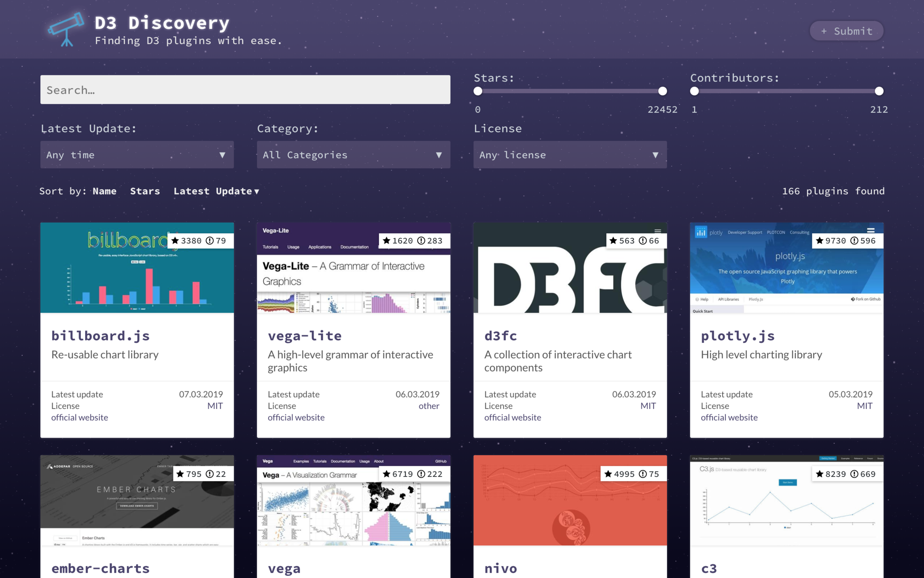
Task: Click the issues icon on vega-lite card
Action: pos(421,241)
